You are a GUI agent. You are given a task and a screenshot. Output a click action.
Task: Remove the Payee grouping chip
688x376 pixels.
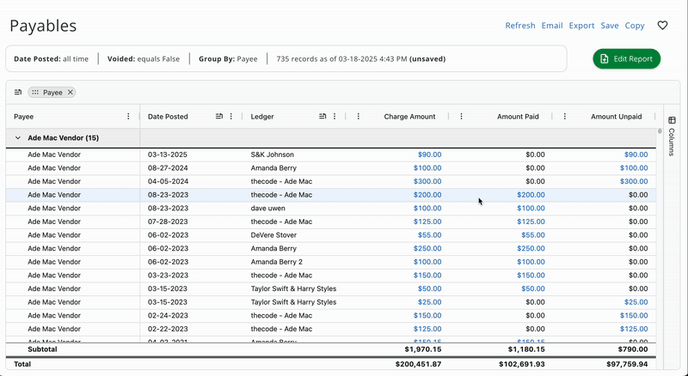click(x=70, y=92)
